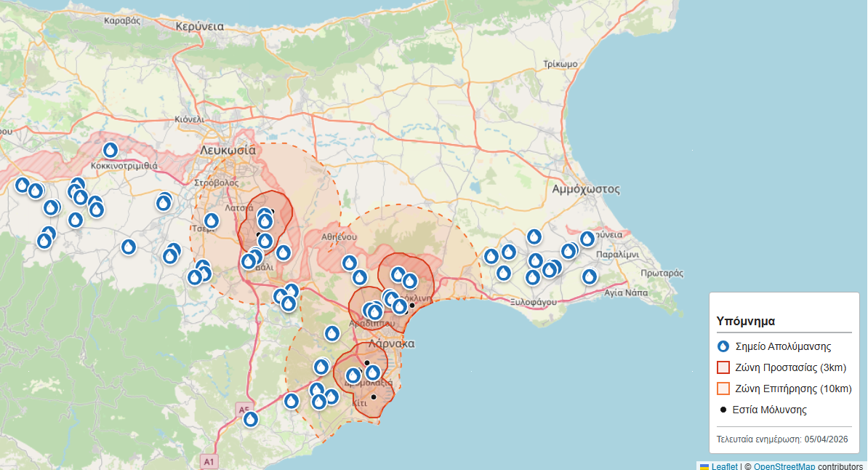Click the disinfection marker above Κοκκινοτριμιθιά
Screen dimensions: 868x470
pos(110,150)
